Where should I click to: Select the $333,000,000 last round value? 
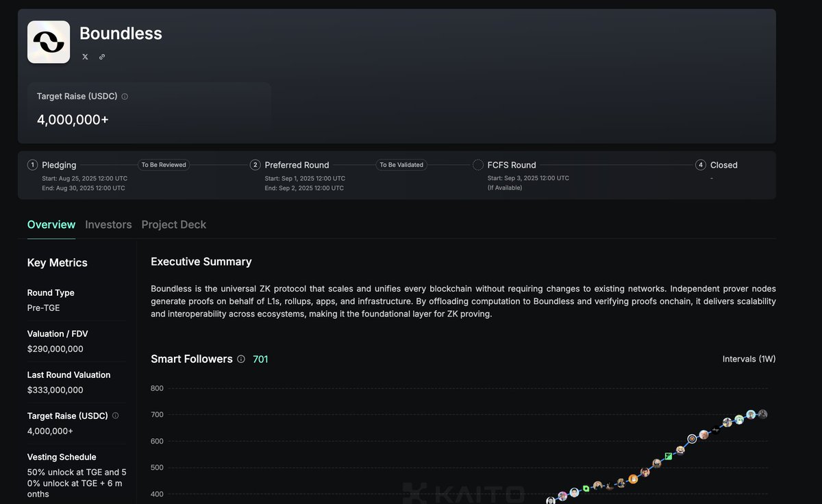[x=55, y=390]
